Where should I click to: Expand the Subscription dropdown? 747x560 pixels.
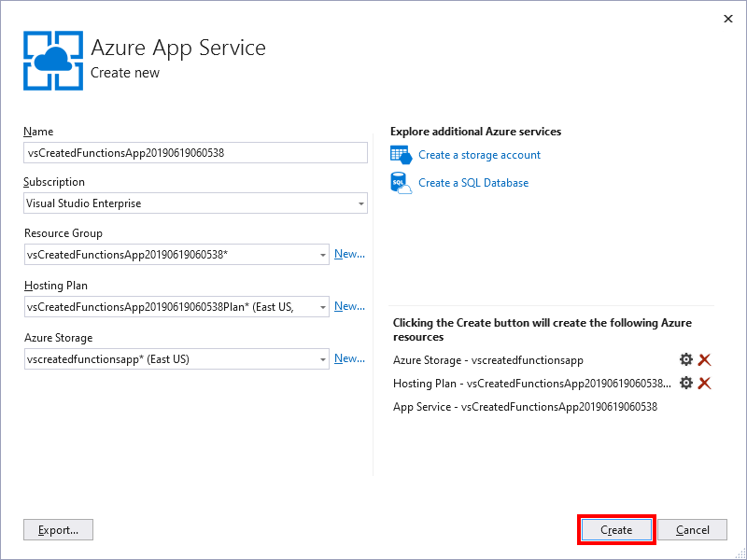359,203
